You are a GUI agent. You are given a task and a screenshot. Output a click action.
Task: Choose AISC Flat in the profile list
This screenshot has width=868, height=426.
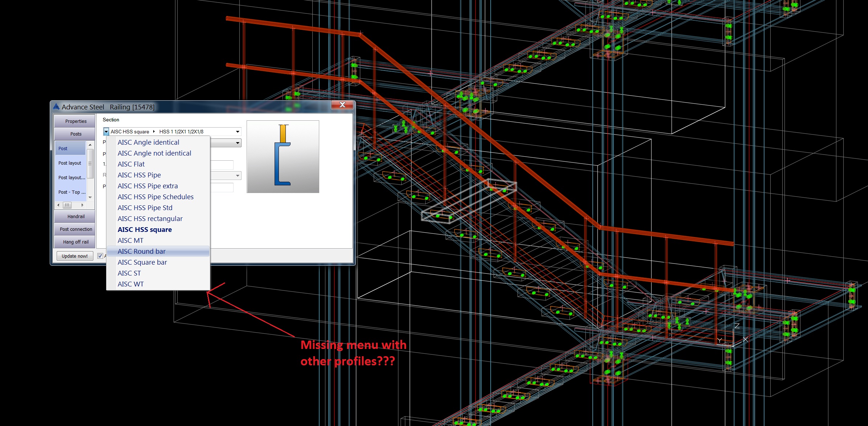point(131,164)
